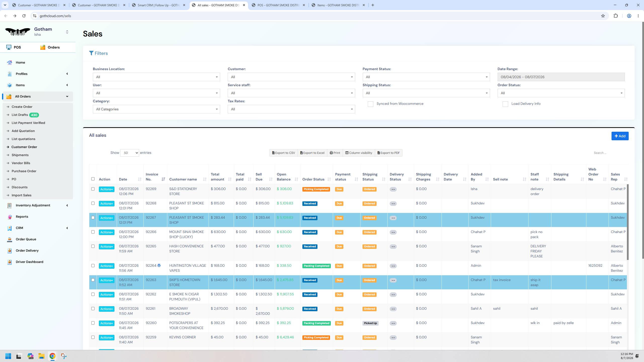Open the Payment Status dropdown
This screenshot has height=362, width=644.
click(x=426, y=77)
